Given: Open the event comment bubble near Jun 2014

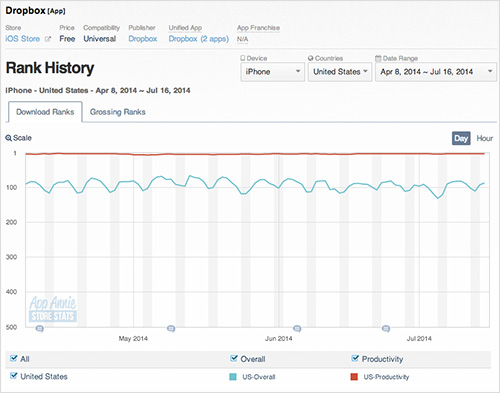Looking at the screenshot, I should [x=297, y=329].
